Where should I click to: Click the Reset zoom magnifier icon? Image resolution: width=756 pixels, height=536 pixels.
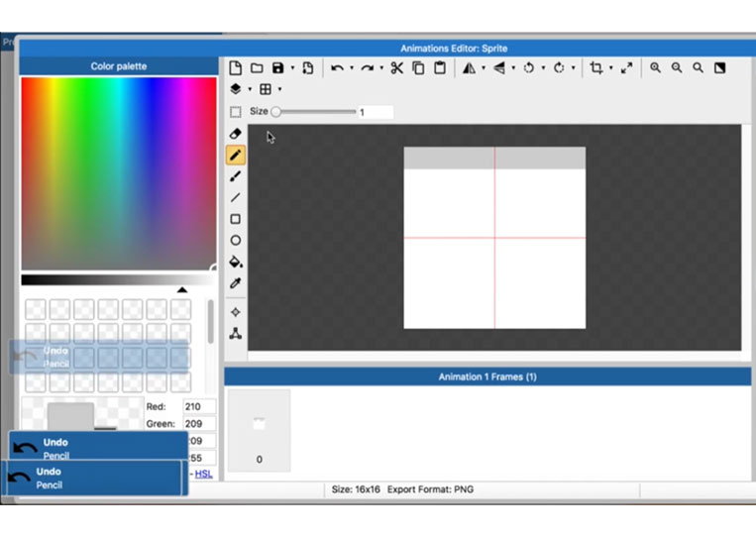click(x=698, y=68)
